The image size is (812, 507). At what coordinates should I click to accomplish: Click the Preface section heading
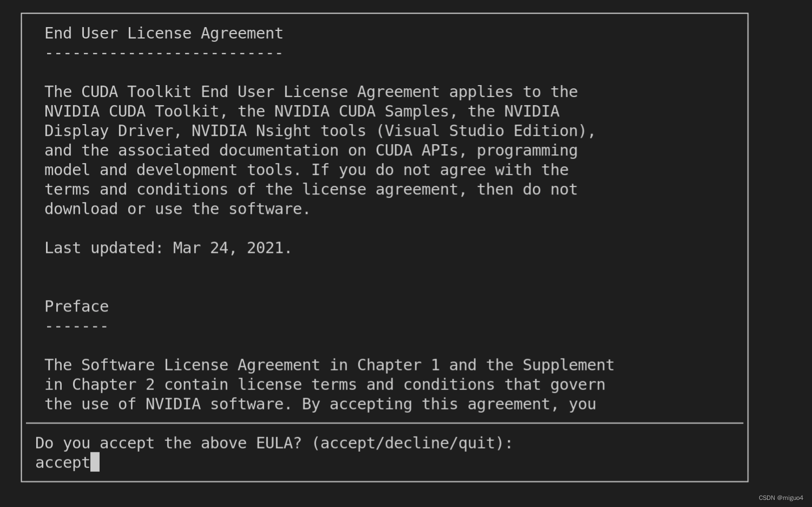point(76,307)
